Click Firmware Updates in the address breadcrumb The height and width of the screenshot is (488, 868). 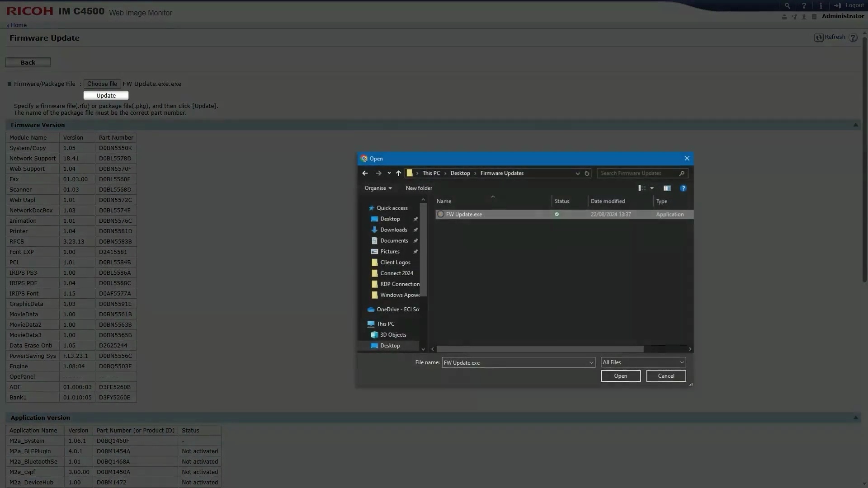coord(502,173)
